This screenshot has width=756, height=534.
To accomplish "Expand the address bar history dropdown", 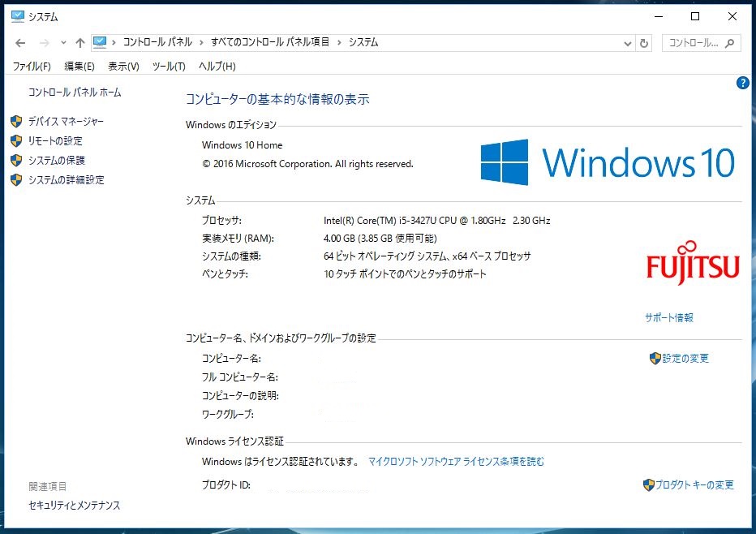I will pyautogui.click(x=627, y=43).
